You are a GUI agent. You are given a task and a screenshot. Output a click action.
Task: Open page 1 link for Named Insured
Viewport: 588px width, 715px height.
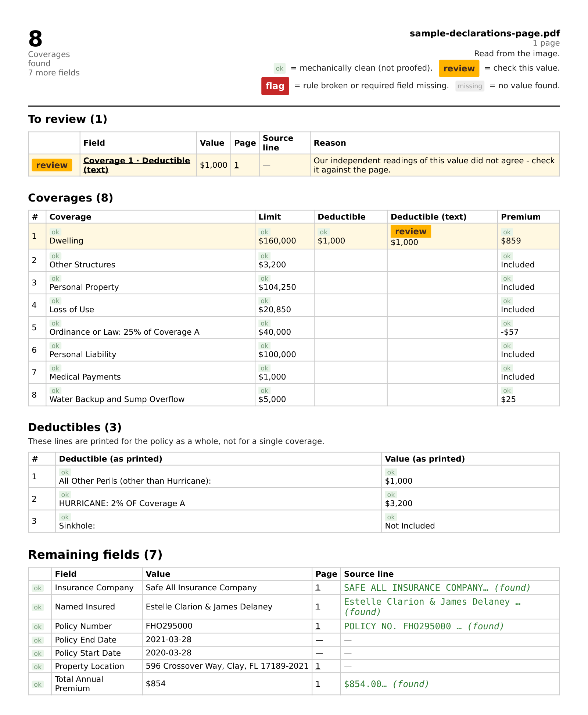tap(318, 607)
